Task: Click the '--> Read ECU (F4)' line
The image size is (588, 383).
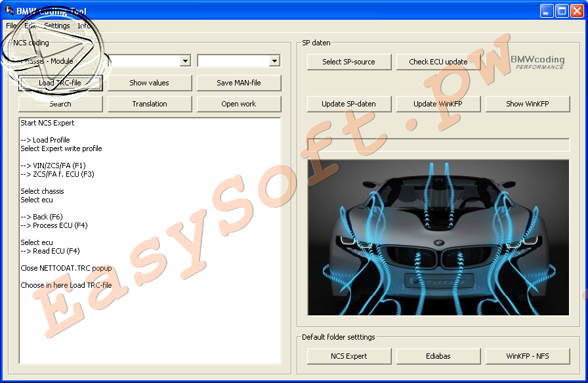Action: tap(51, 251)
